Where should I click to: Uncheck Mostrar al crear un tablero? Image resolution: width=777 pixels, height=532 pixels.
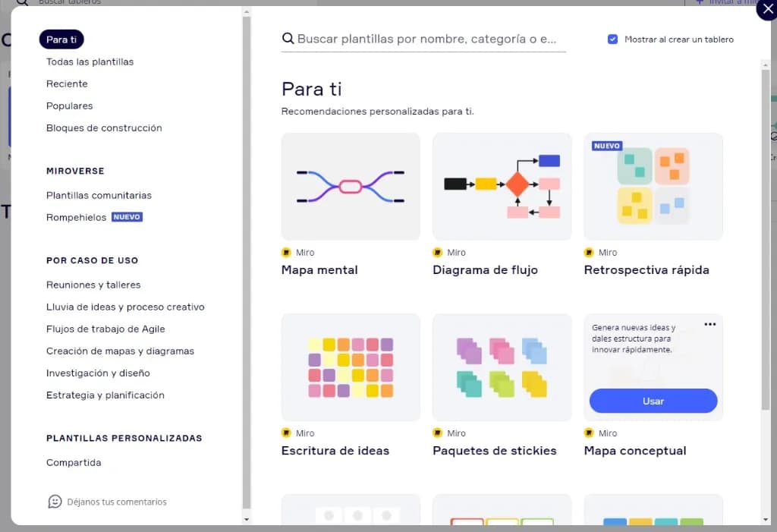point(612,39)
